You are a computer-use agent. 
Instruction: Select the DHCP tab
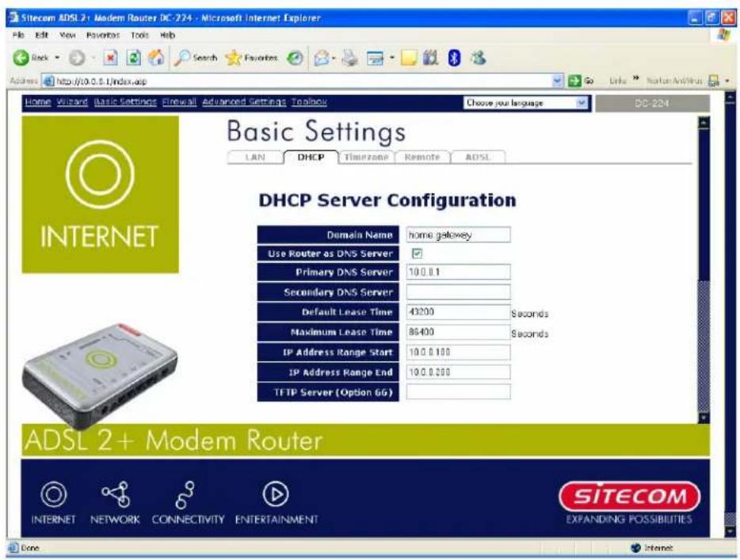pos(311,157)
